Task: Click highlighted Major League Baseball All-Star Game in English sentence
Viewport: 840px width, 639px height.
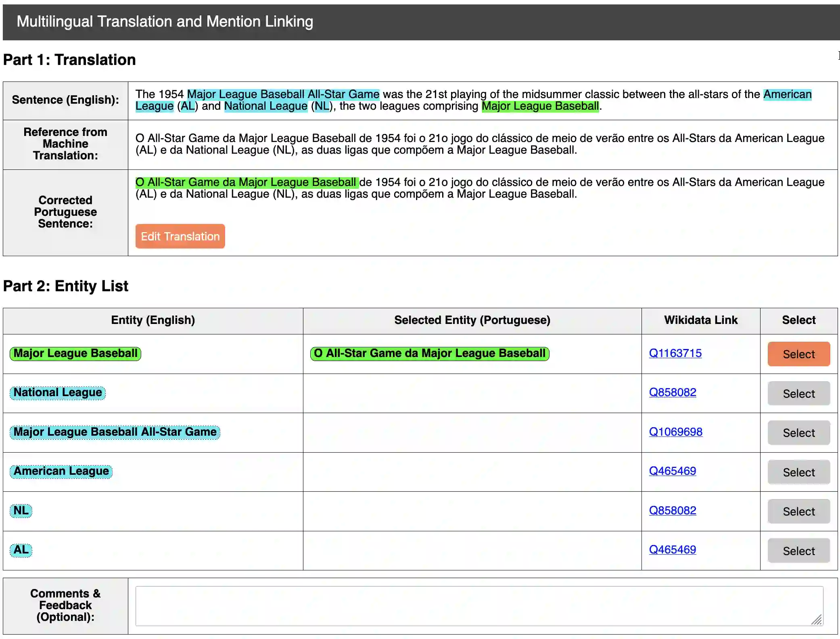Action: [x=283, y=94]
